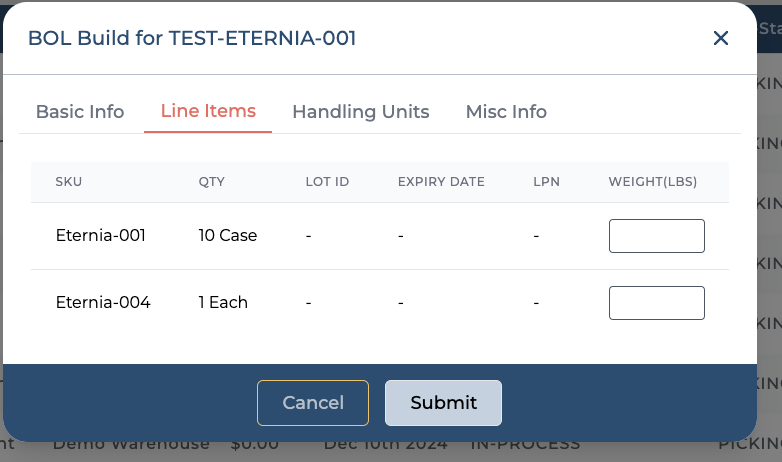This screenshot has width=782, height=462.
Task: Close the BOL Build dialog
Action: tap(720, 38)
